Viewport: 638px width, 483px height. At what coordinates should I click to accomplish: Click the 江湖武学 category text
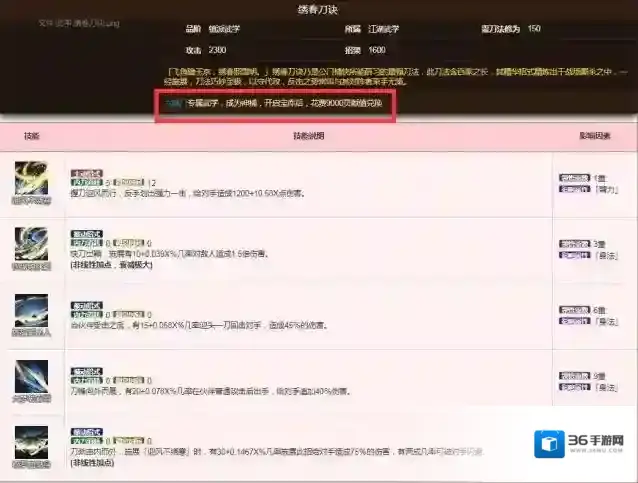(x=383, y=29)
